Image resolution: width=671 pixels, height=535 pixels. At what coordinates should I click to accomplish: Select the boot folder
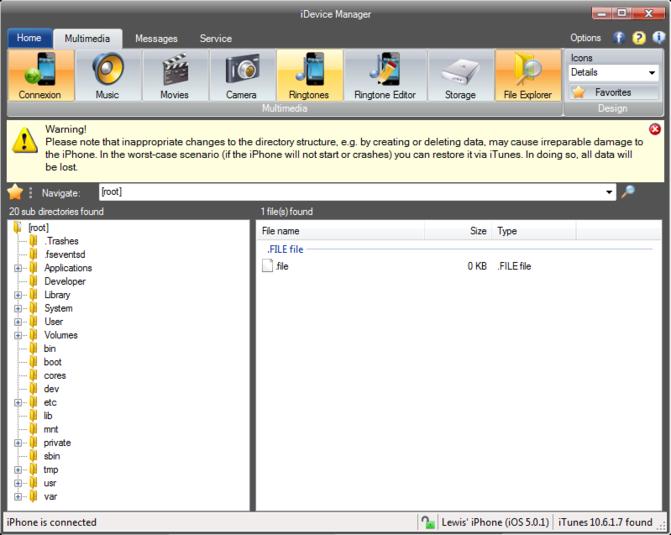pyautogui.click(x=53, y=362)
